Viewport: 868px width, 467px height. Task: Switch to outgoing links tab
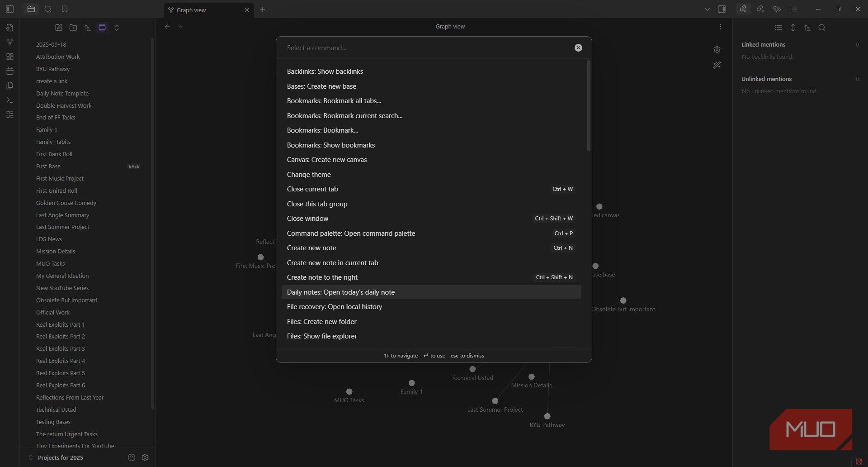[760, 9]
